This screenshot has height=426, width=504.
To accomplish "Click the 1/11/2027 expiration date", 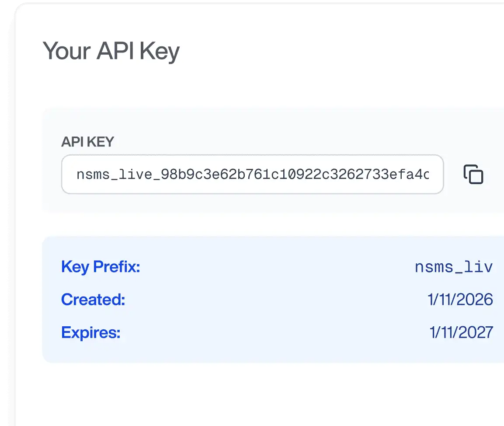I will [x=462, y=333].
